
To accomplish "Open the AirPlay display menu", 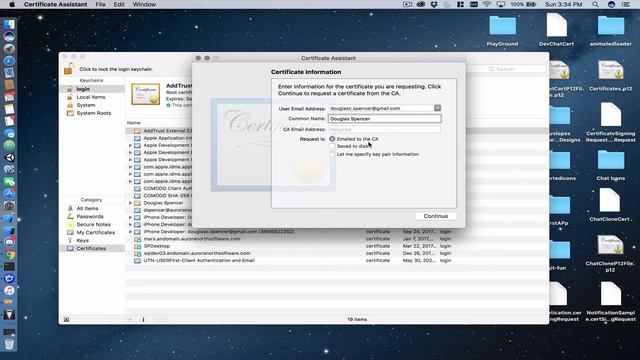I will click(501, 4).
